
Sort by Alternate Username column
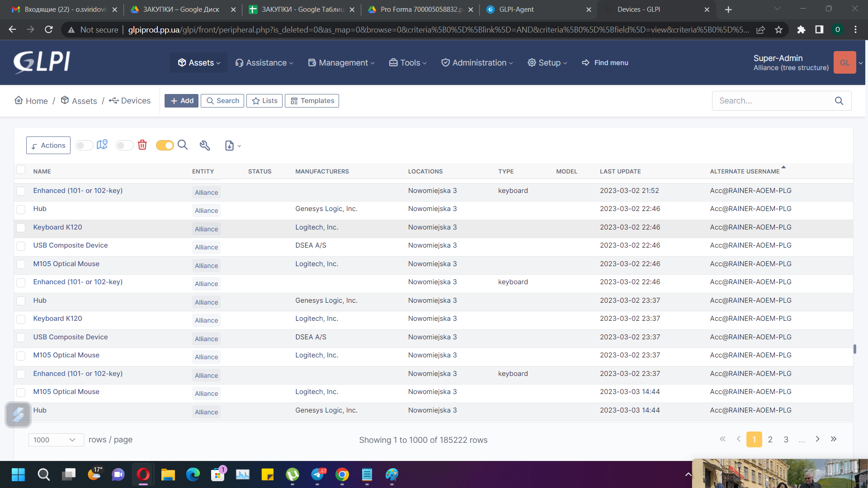click(745, 171)
